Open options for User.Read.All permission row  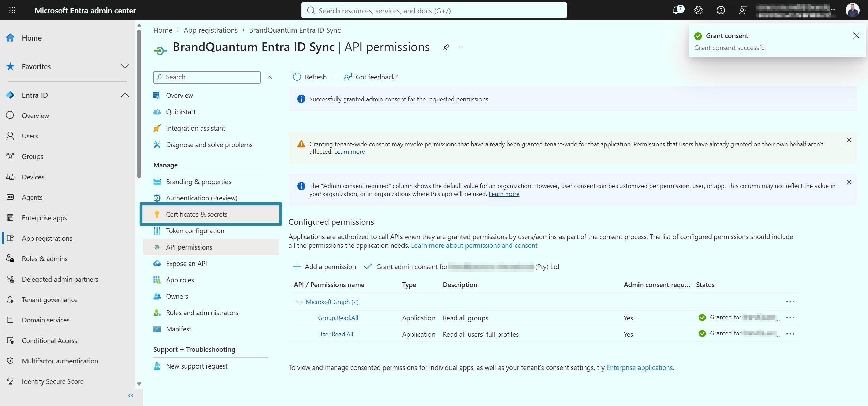coord(790,334)
